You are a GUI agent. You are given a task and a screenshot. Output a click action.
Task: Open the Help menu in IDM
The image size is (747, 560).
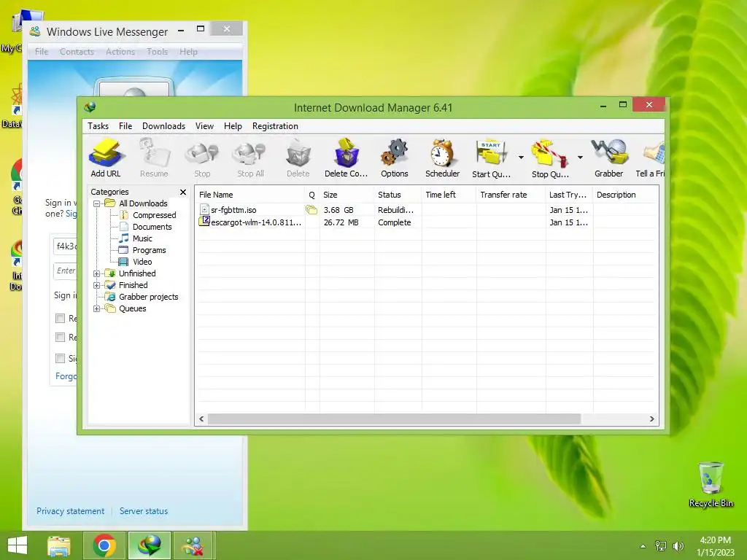[233, 126]
